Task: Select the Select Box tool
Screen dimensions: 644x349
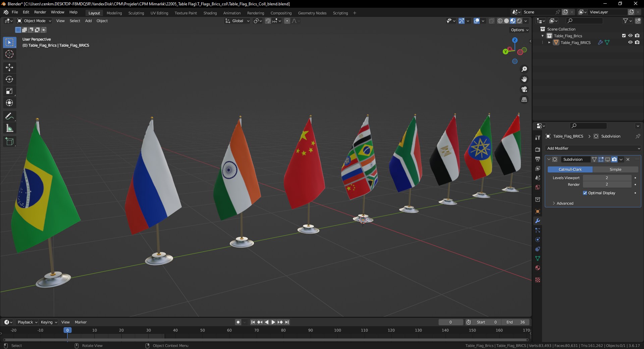Action: tap(9, 42)
